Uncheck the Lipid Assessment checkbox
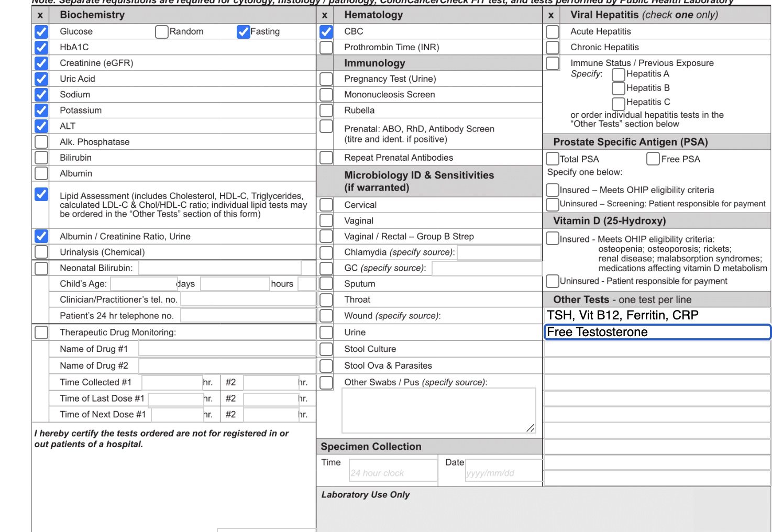 41,194
